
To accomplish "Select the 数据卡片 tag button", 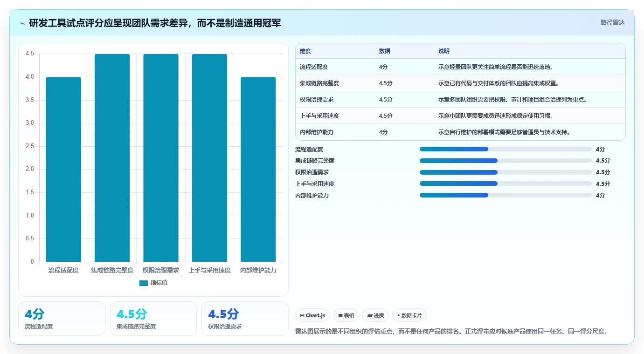I will pyautogui.click(x=409, y=315).
